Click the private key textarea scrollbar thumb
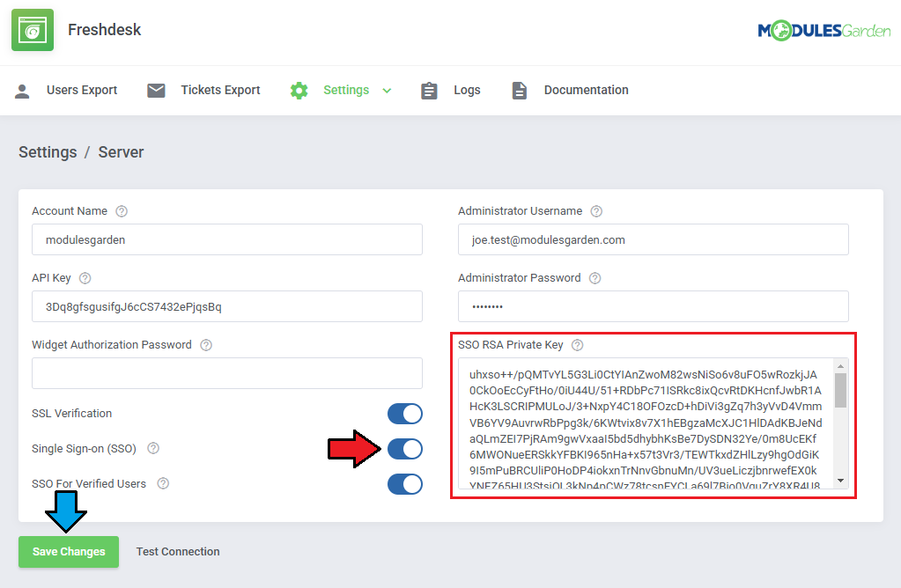Image resolution: width=901 pixels, height=588 pixels. 840,391
